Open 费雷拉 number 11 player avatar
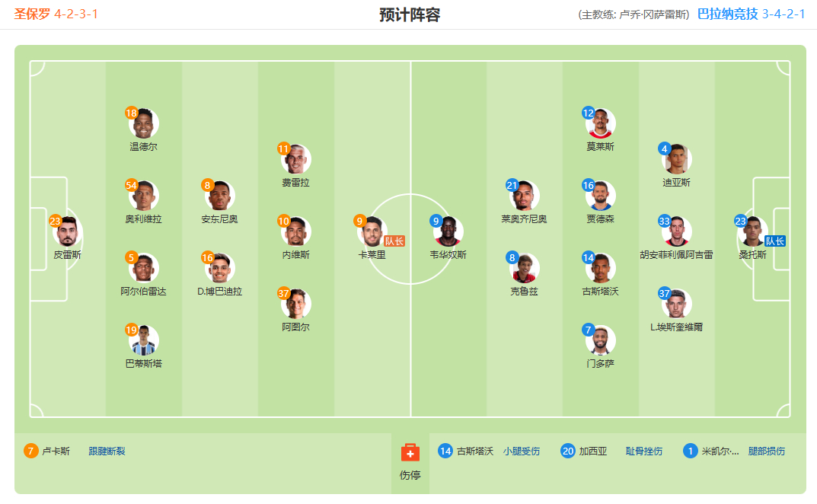Screen dimensions: 817x504 coord(296,159)
